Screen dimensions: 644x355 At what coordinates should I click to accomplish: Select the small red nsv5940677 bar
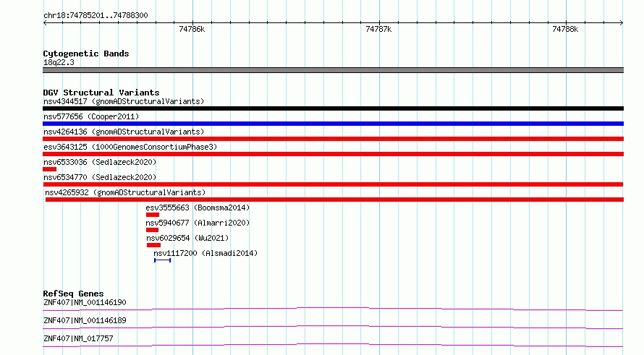point(152,230)
